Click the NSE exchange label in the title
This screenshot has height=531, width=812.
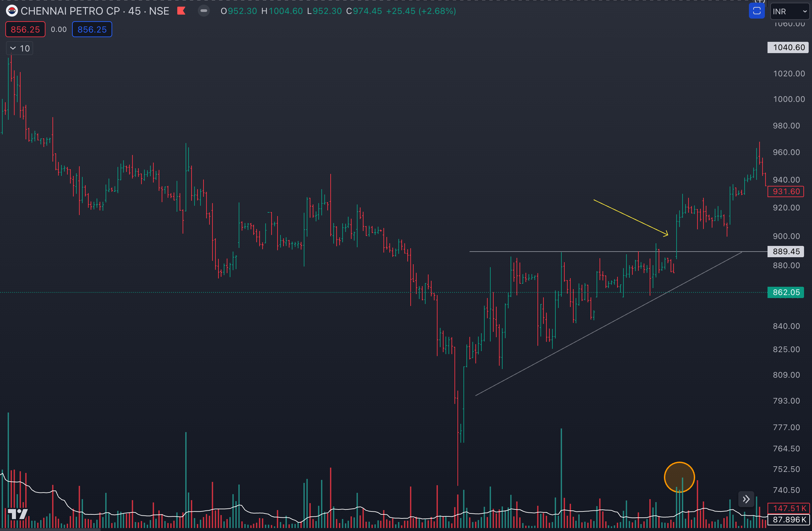coord(159,11)
